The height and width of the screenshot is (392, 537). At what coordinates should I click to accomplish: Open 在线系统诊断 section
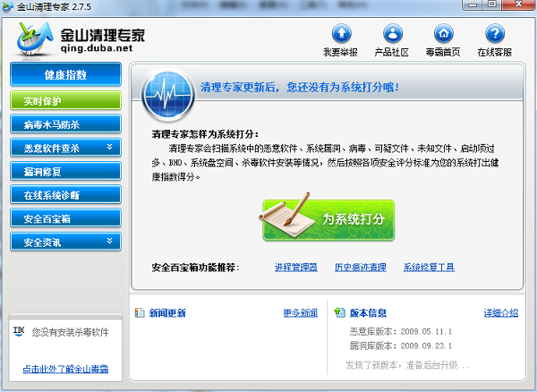[65, 195]
